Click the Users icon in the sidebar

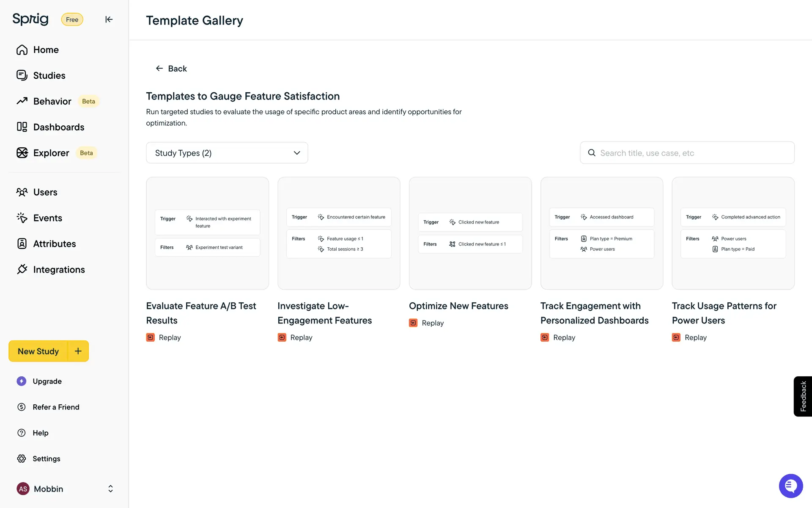click(x=22, y=192)
